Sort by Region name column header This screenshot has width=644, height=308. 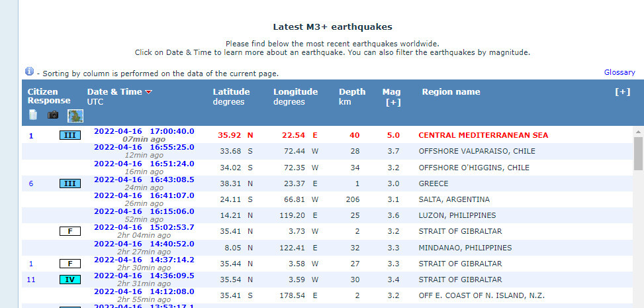(451, 92)
